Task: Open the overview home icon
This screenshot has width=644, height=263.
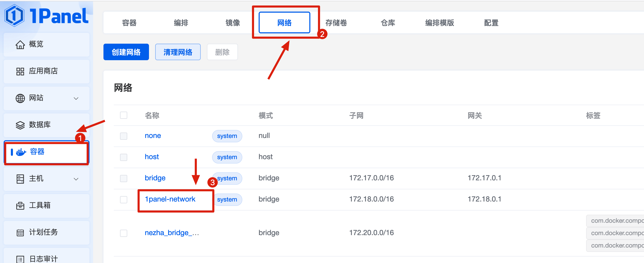Action: (20, 44)
